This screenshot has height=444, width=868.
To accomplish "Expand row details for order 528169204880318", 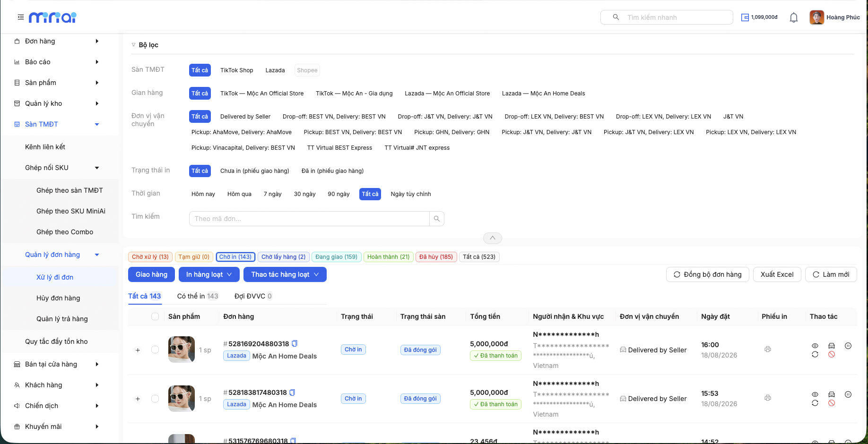I will pyautogui.click(x=138, y=350).
